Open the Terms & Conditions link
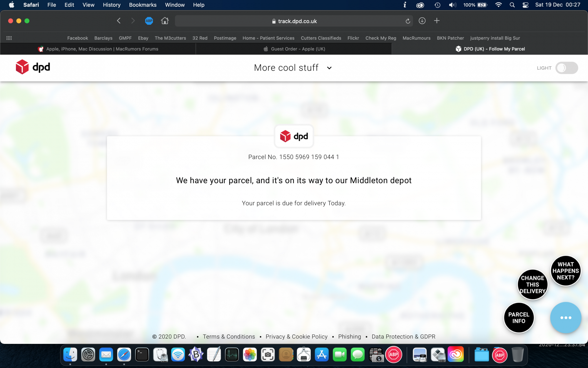588x368 pixels. [x=229, y=336]
